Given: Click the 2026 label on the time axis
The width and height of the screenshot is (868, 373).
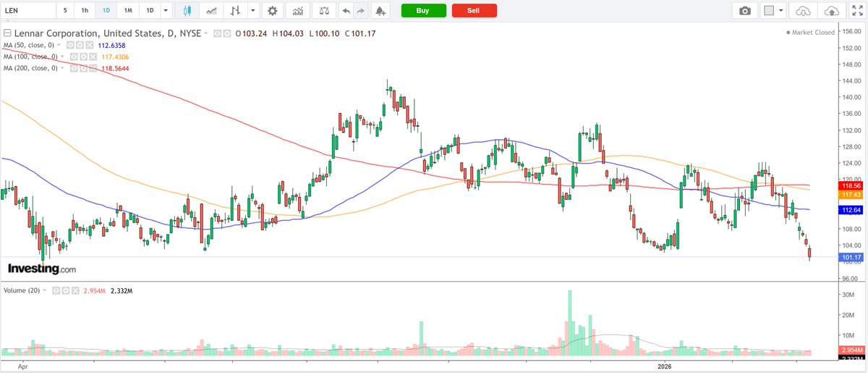Looking at the screenshot, I should click(665, 367).
